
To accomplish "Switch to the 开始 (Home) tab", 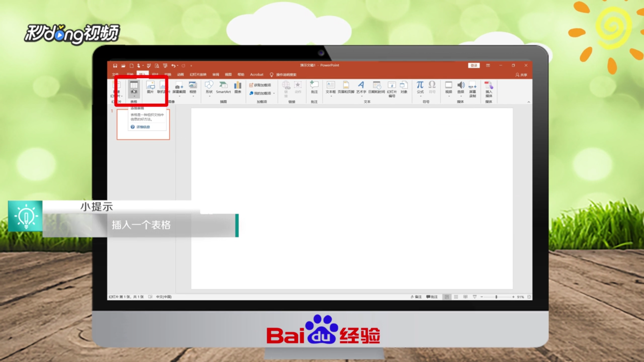I will [x=130, y=74].
